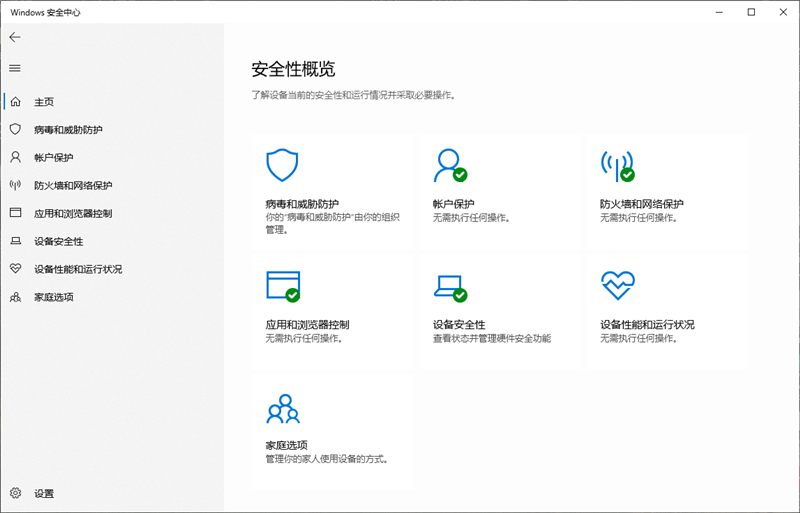The height and width of the screenshot is (513, 800).
Task: Open the 防火墙和网络保护 card title
Action: click(x=642, y=204)
